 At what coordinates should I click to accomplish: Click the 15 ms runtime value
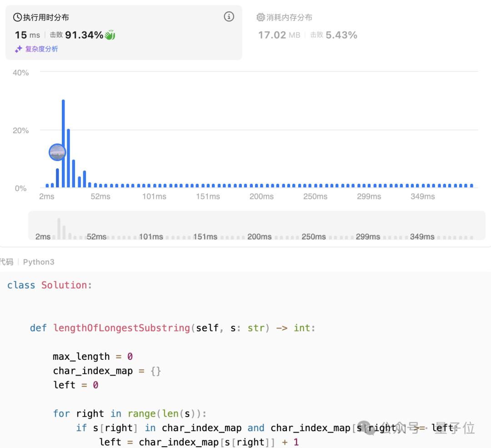[27, 35]
